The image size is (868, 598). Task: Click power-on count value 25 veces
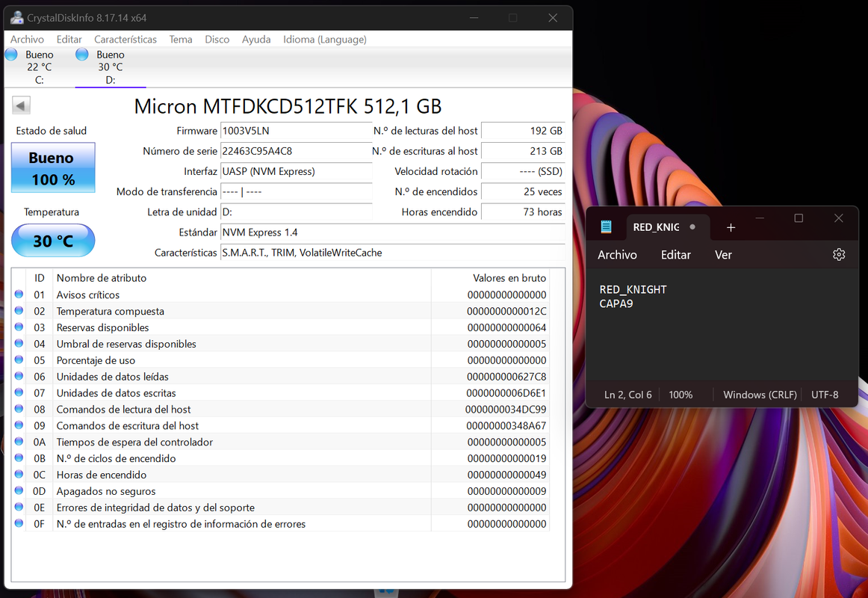coord(523,191)
